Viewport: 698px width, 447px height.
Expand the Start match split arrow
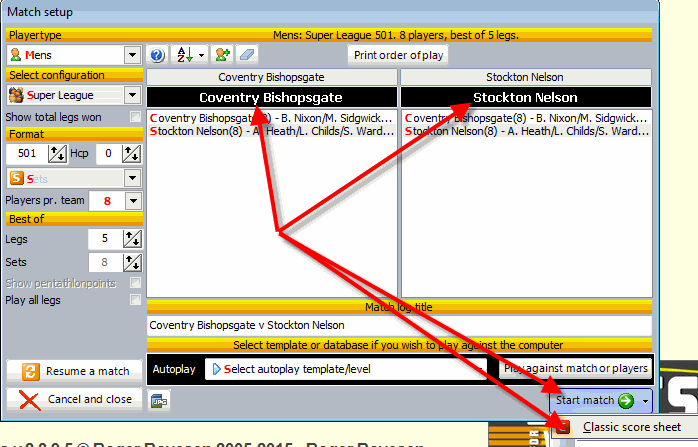pos(645,401)
